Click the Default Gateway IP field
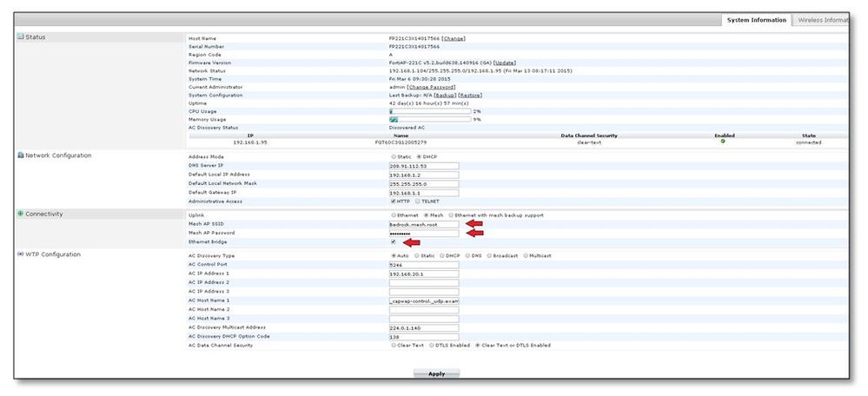This screenshot has height=396, width=868. tap(424, 193)
